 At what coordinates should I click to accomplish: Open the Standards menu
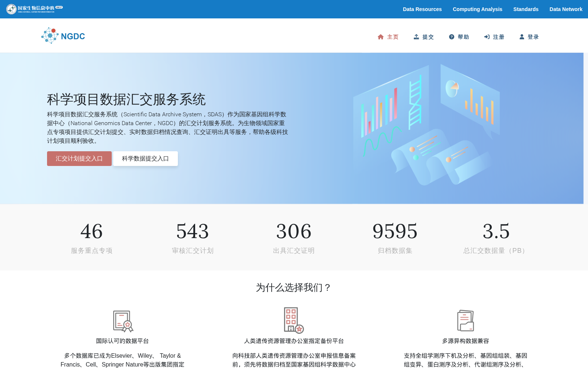(526, 9)
